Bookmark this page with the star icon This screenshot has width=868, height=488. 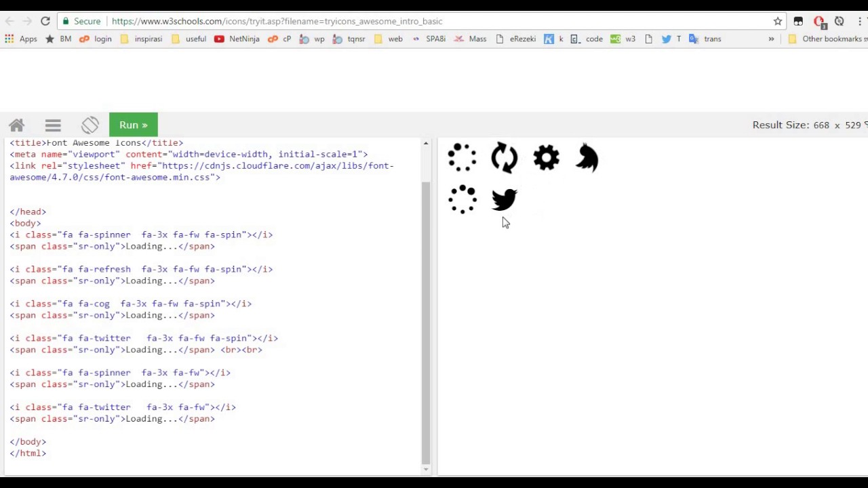(778, 22)
